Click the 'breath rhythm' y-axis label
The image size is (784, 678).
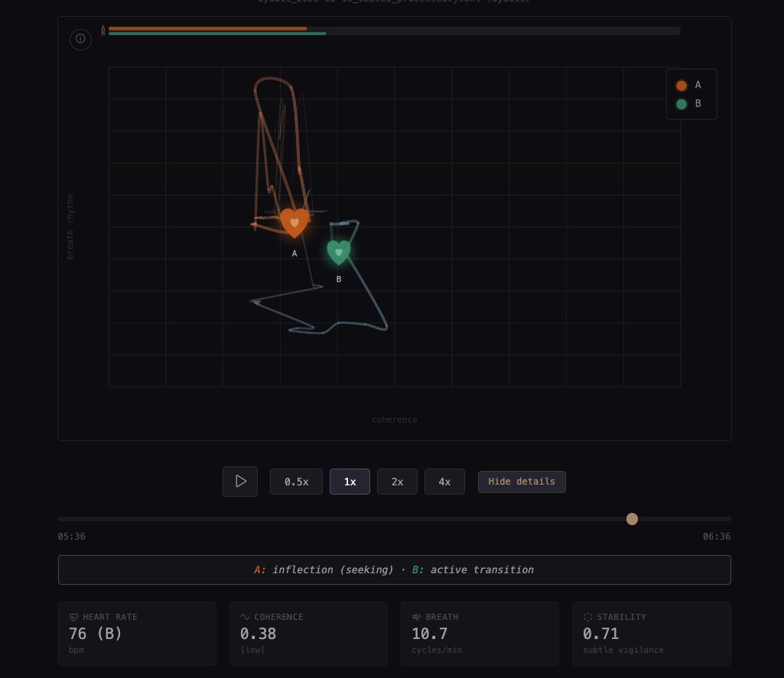tap(70, 227)
